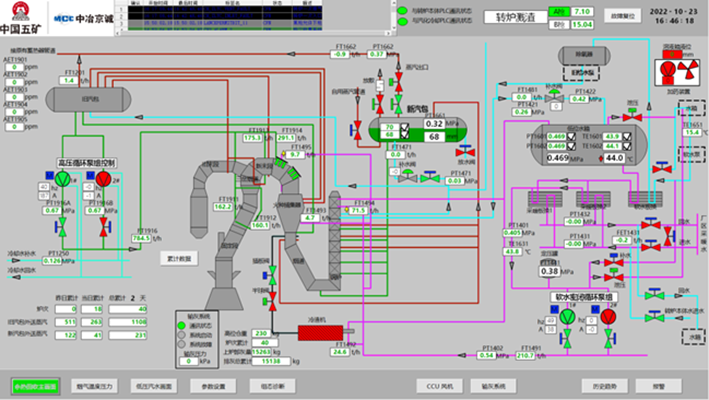This screenshot has width=709, height=400.
Task: Open the 低压汽水画面 screen
Action: 154,386
